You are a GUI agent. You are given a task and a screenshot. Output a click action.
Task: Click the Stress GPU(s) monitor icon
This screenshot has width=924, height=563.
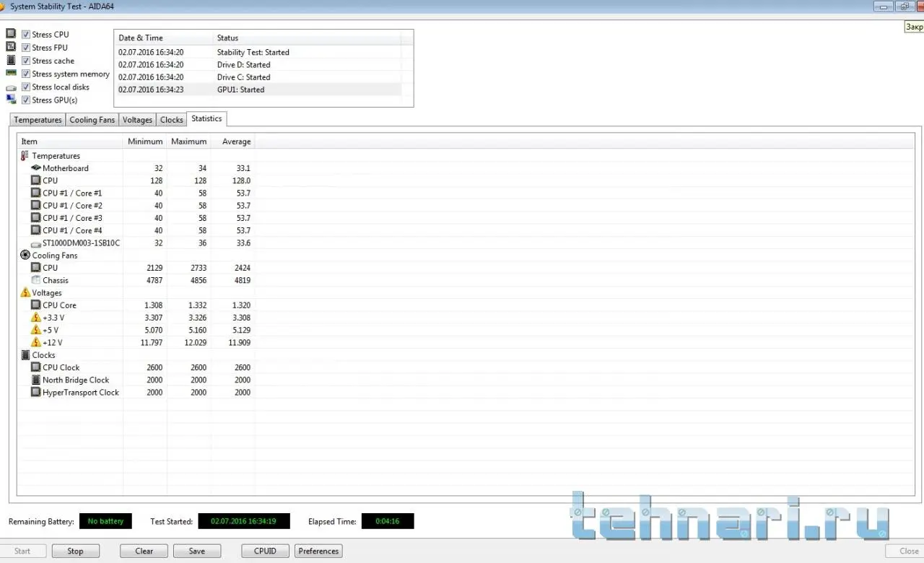tap(11, 100)
